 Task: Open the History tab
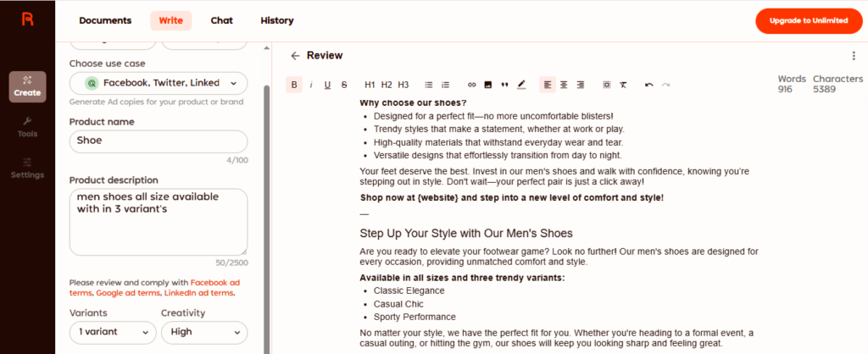coord(277,20)
